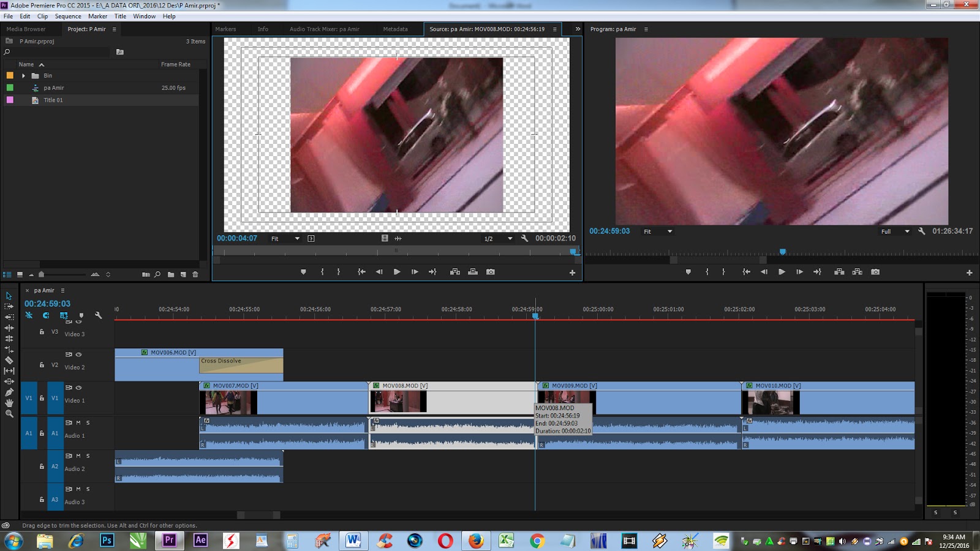Lock the Video 3 track
Image resolution: width=980 pixels, height=551 pixels.
tap(42, 332)
